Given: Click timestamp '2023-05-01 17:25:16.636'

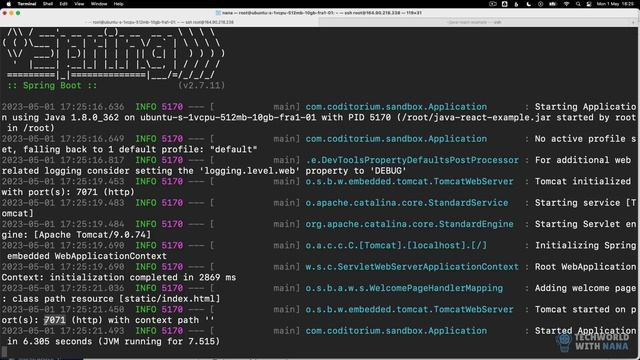Looking at the screenshot, I should 63,107.
